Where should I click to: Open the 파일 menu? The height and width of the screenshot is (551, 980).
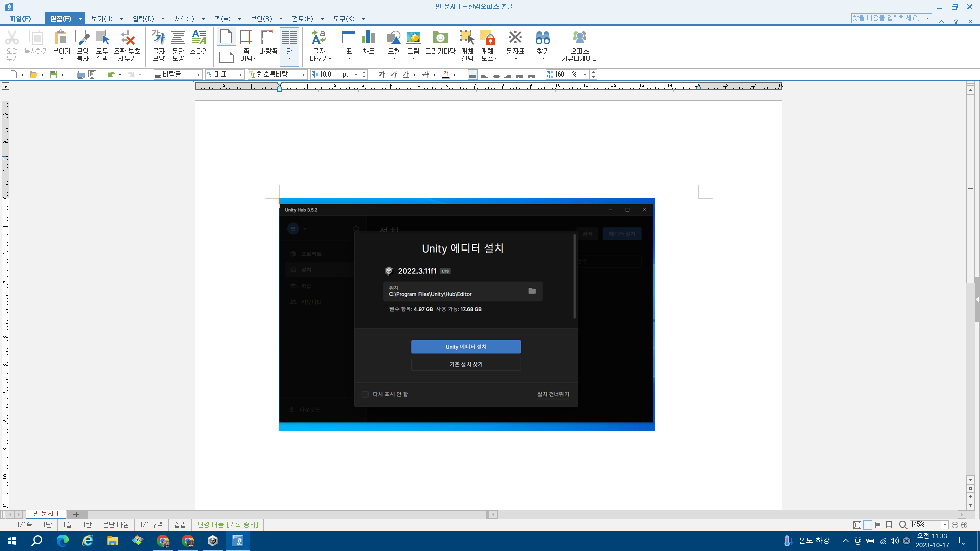[20, 19]
